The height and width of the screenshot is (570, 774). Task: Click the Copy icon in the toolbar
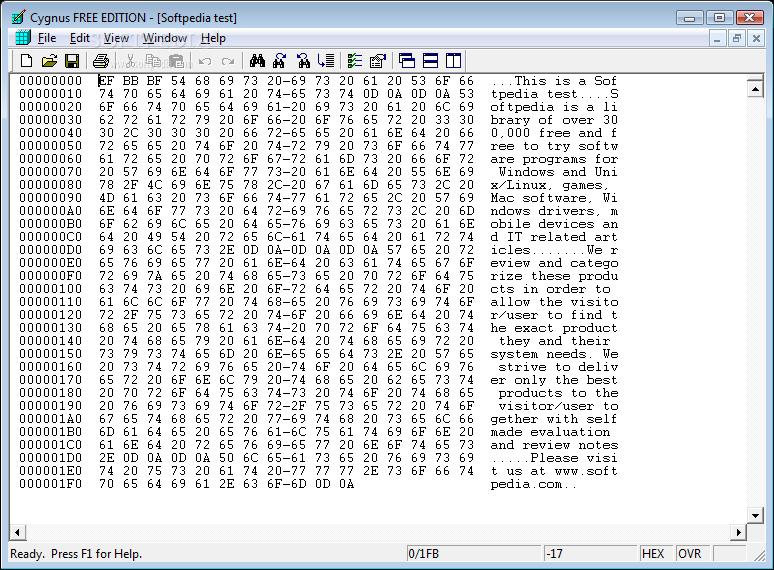coord(154,61)
